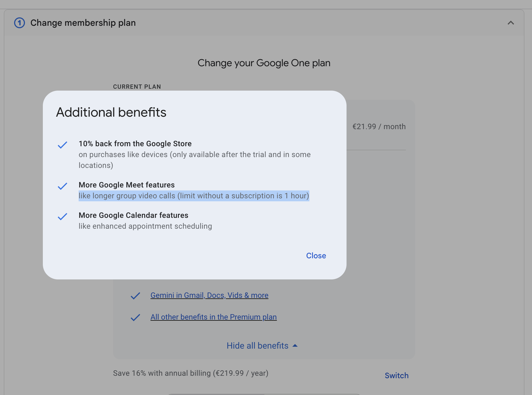The height and width of the screenshot is (395, 532).
Task: Open Gemini in Gmail, Docs, Vids & more link
Action: coord(209,295)
